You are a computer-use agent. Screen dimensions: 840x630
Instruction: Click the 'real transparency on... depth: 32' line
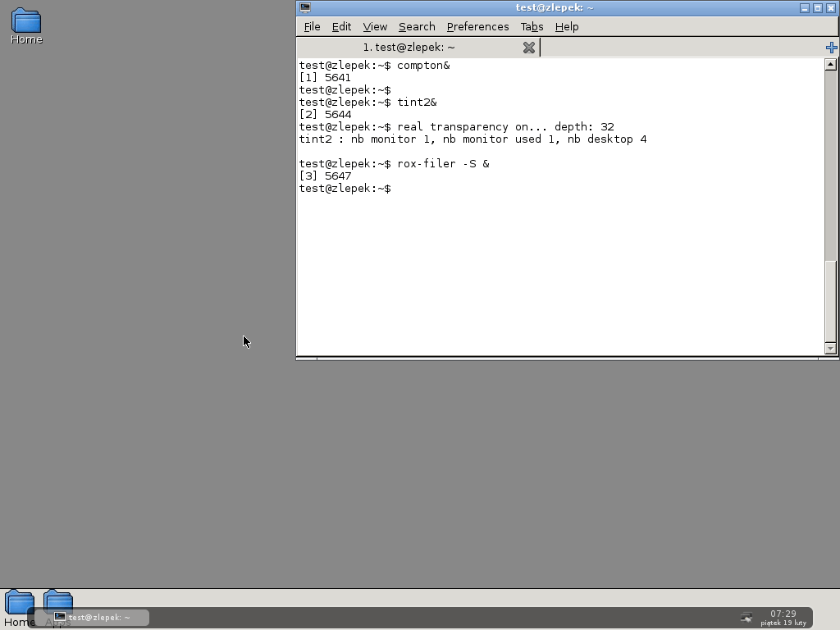505,127
